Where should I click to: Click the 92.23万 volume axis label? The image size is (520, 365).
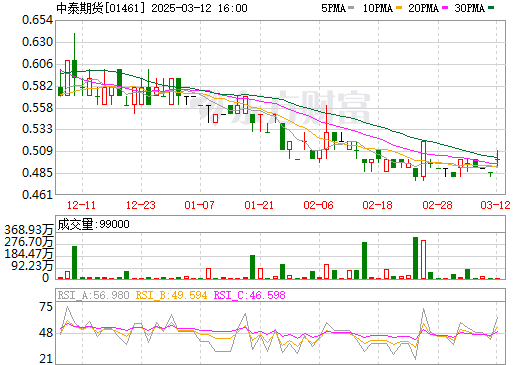(x=32, y=266)
